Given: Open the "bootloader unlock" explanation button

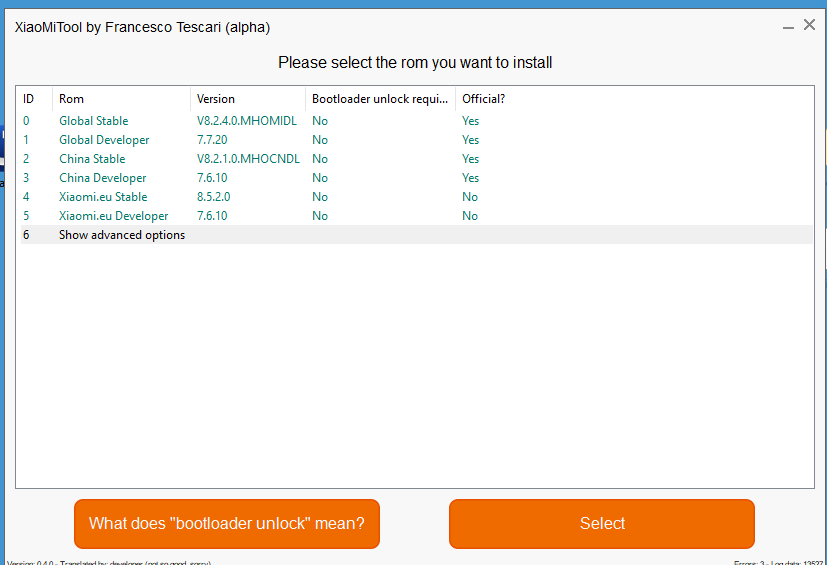Looking at the screenshot, I should click(227, 524).
